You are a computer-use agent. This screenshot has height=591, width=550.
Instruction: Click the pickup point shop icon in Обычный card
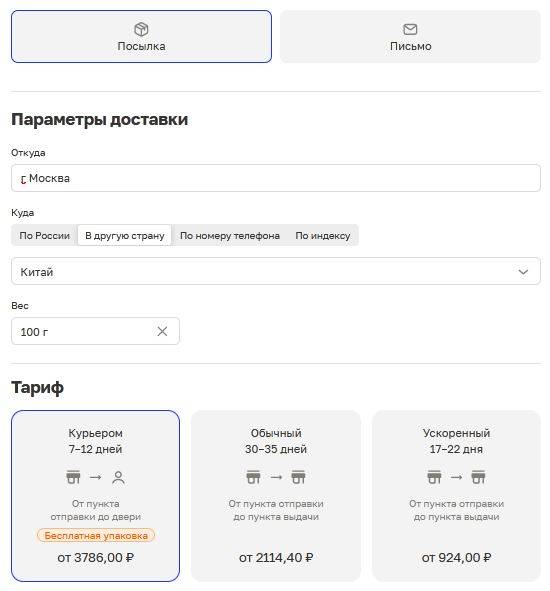[298, 477]
